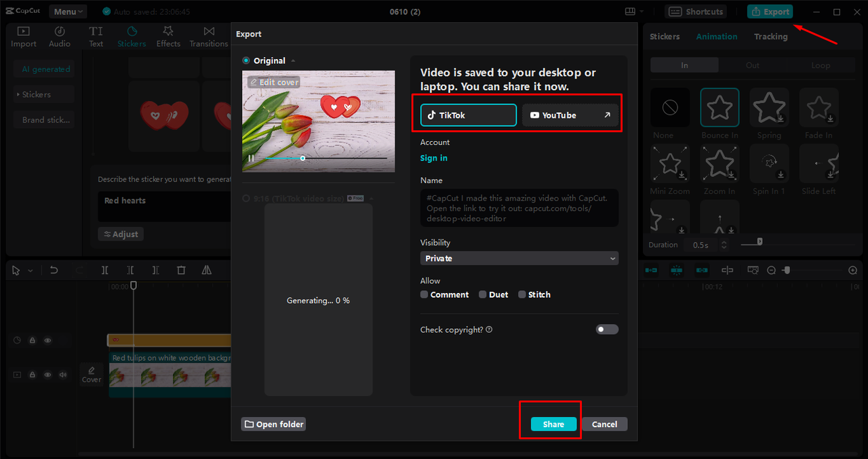The width and height of the screenshot is (868, 459).
Task: Enable the Stitch checkbox
Action: (521, 294)
